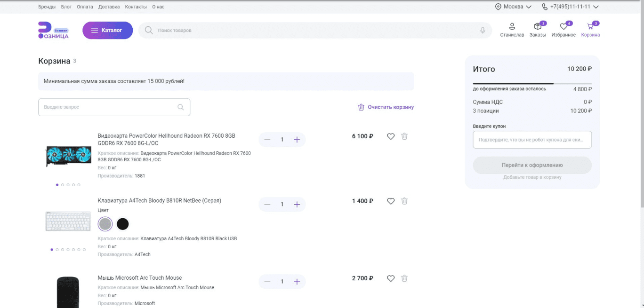Click the 3 позиции label

(486, 111)
